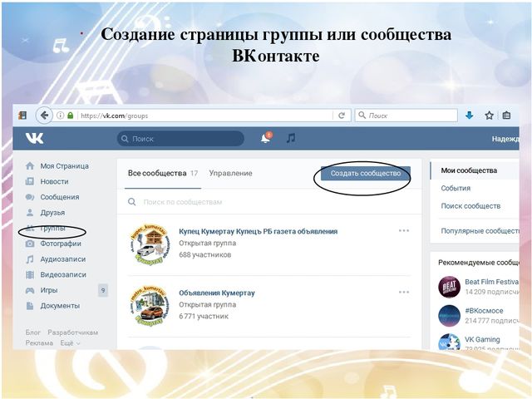Click the gamepad icon beside Игры
The width and height of the screenshot is (532, 399).
pyautogui.click(x=30, y=290)
